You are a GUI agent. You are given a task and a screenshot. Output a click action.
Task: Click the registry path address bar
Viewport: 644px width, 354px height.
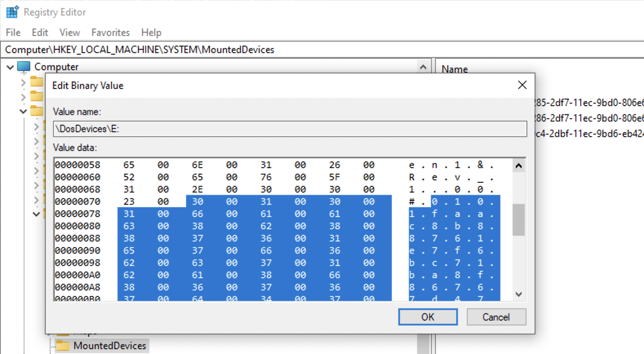(x=322, y=49)
